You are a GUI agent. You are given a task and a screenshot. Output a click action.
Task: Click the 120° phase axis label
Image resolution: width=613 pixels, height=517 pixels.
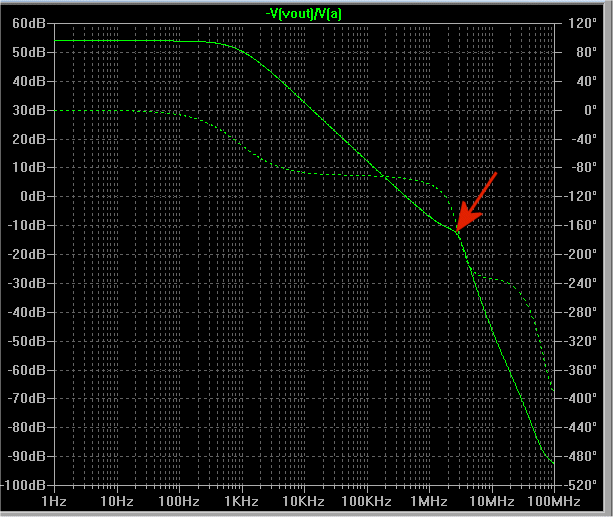click(x=583, y=23)
